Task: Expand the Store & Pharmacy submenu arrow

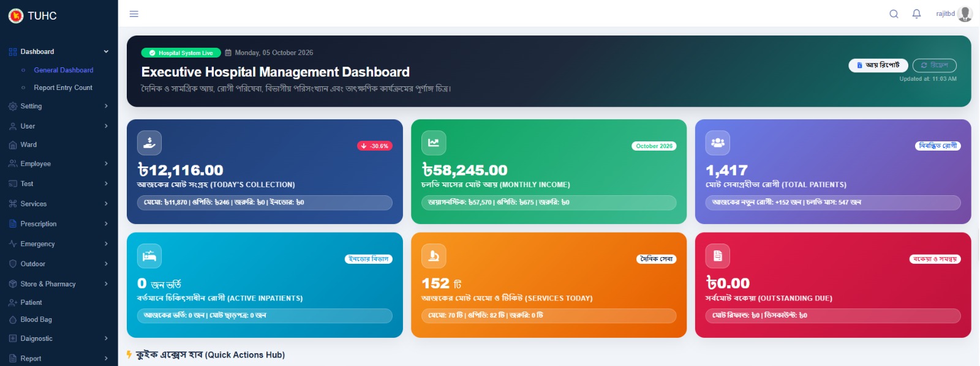Action: pos(106,283)
